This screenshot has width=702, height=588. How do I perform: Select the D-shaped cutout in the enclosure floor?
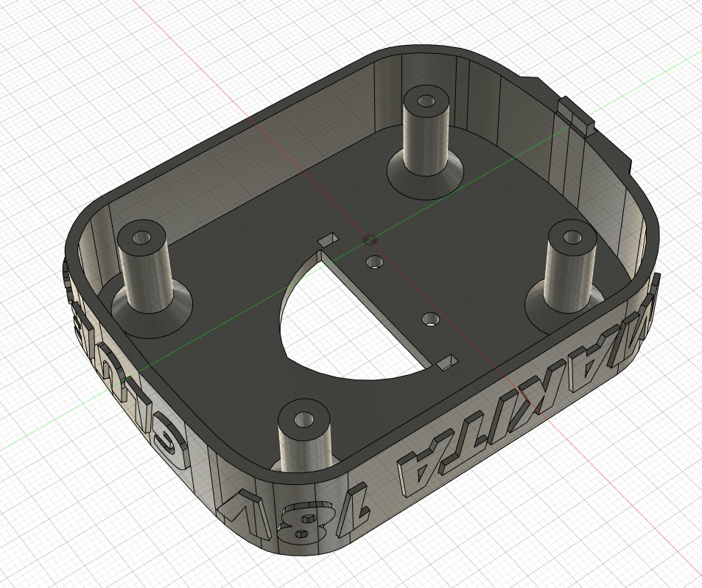(x=354, y=317)
